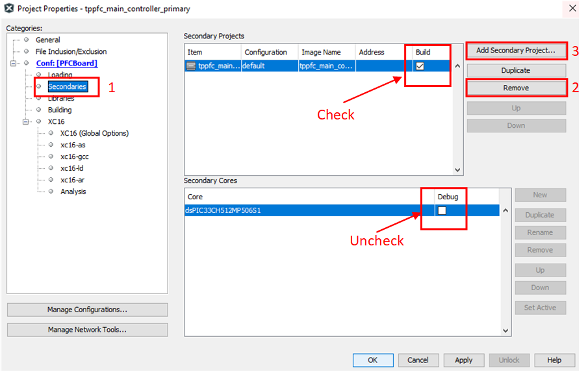
Task: Select the Analysis category
Action: [x=73, y=192]
